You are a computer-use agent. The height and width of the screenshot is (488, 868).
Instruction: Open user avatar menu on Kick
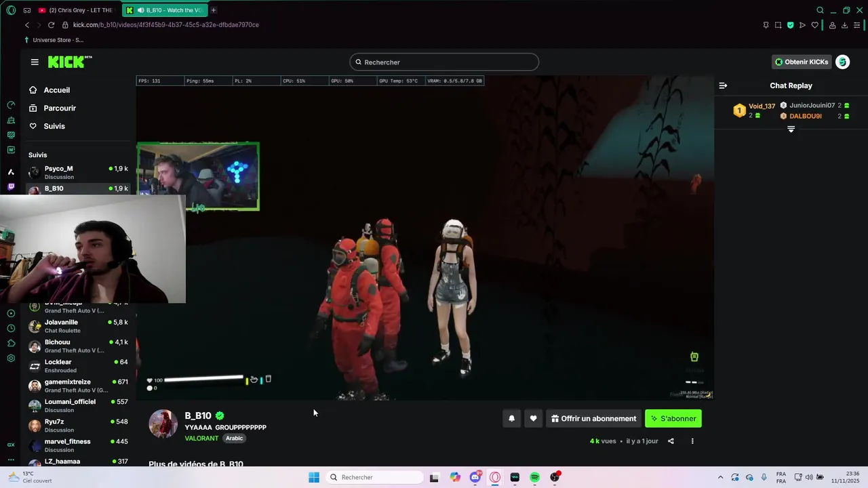pos(842,62)
